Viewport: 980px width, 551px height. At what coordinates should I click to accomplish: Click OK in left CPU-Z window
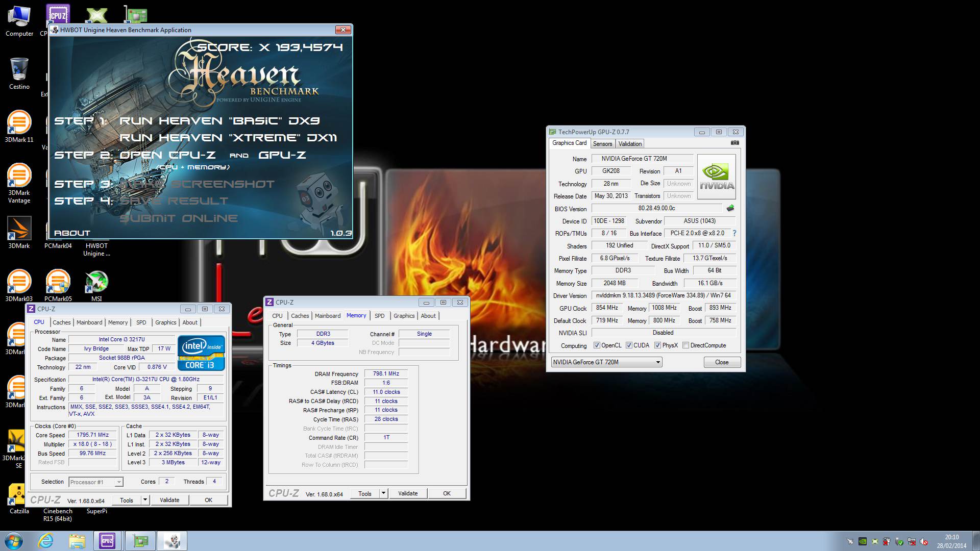208,500
